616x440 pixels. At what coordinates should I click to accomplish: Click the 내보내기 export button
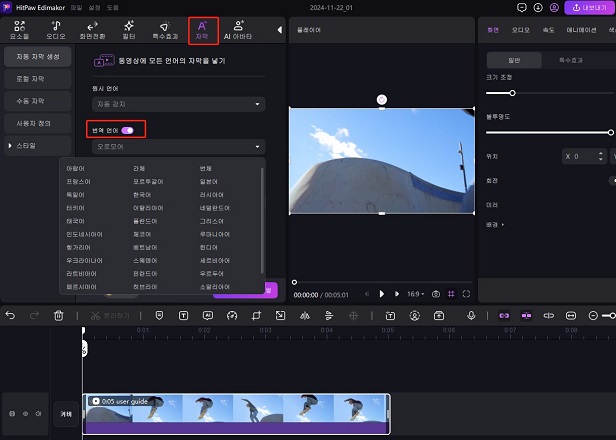tap(589, 7)
